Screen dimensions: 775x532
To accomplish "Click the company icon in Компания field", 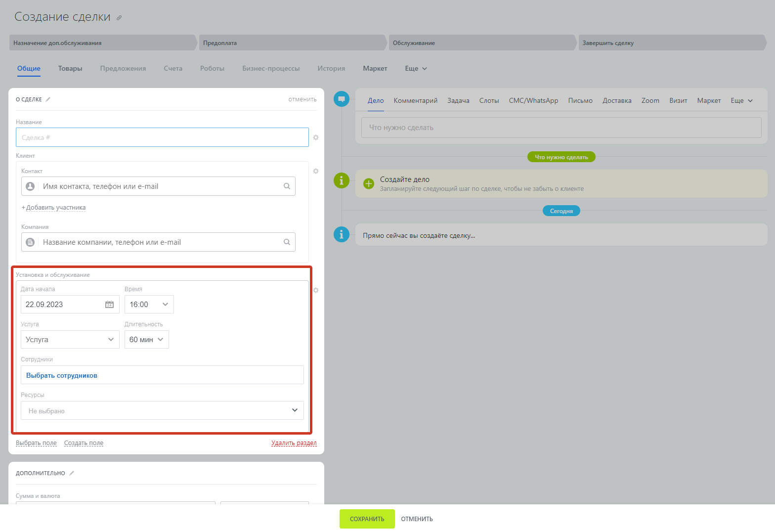I will [x=30, y=242].
